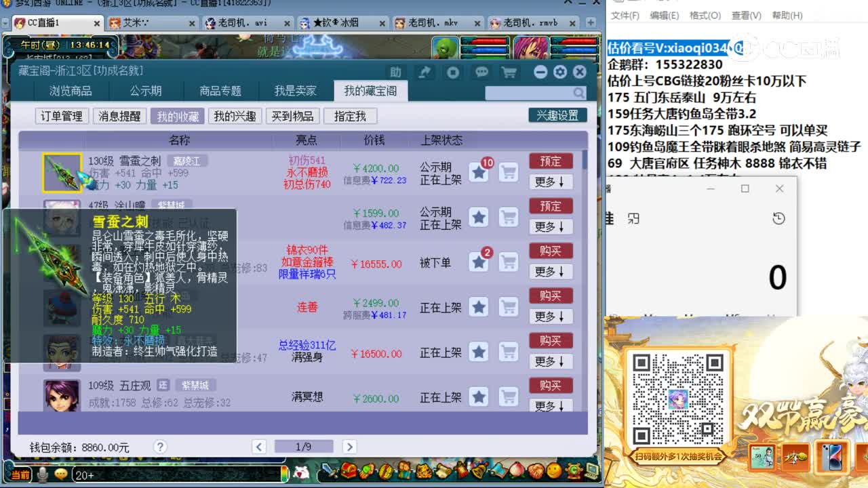Click 预定 for the 雪蚕之刺 item

(x=551, y=161)
